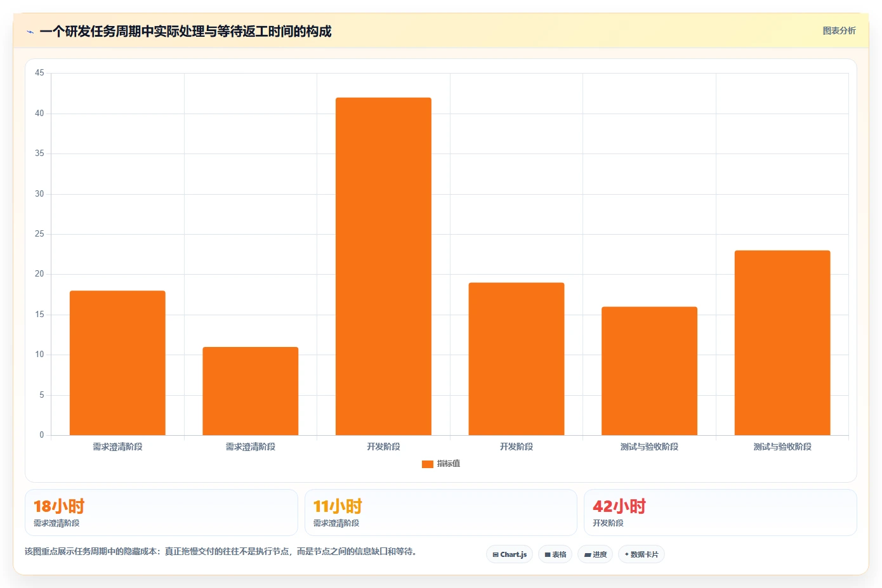
Task: Click the 图表分析 label in the header
Action: [839, 30]
